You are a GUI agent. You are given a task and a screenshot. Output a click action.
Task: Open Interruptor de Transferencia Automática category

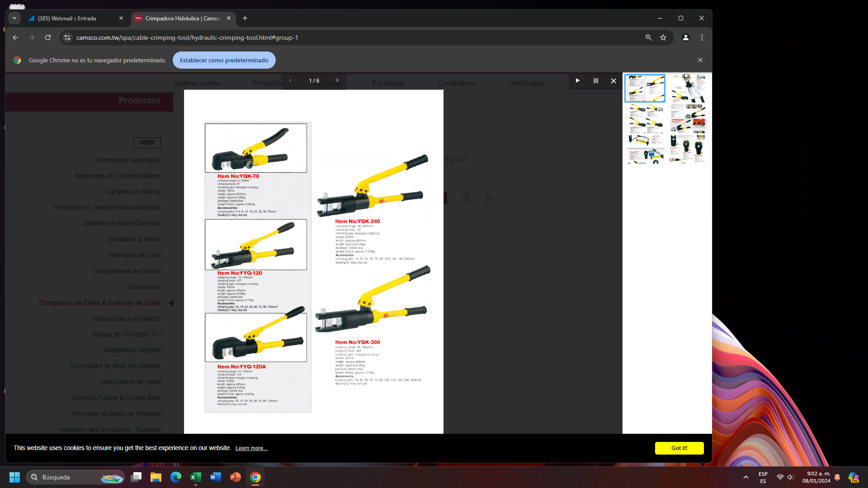click(x=107, y=208)
